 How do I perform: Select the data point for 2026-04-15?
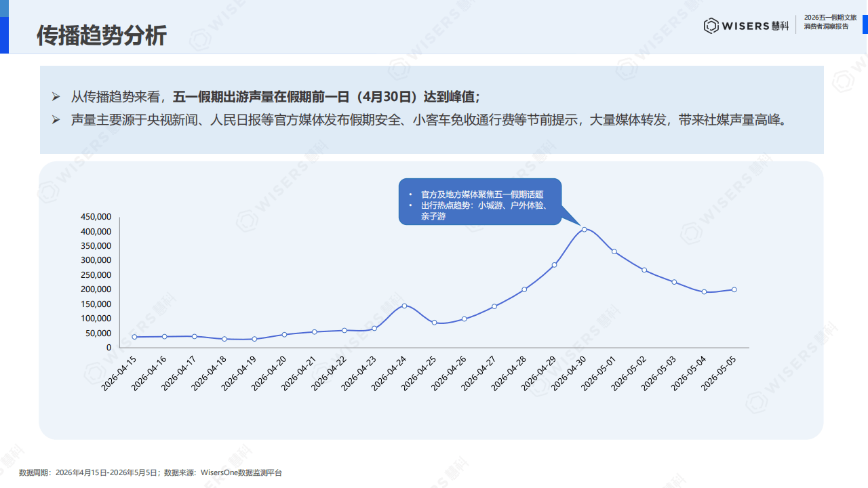[134, 337]
